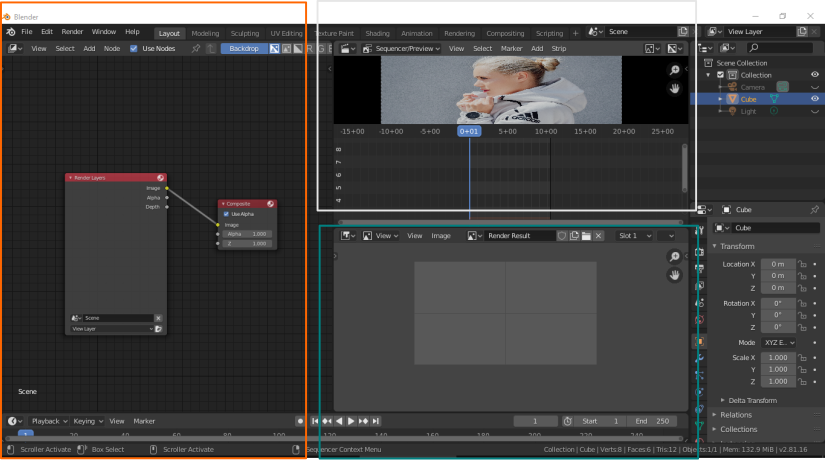825x474 pixels.
Task: Open the Strip menu in sequencer
Action: tap(559, 48)
